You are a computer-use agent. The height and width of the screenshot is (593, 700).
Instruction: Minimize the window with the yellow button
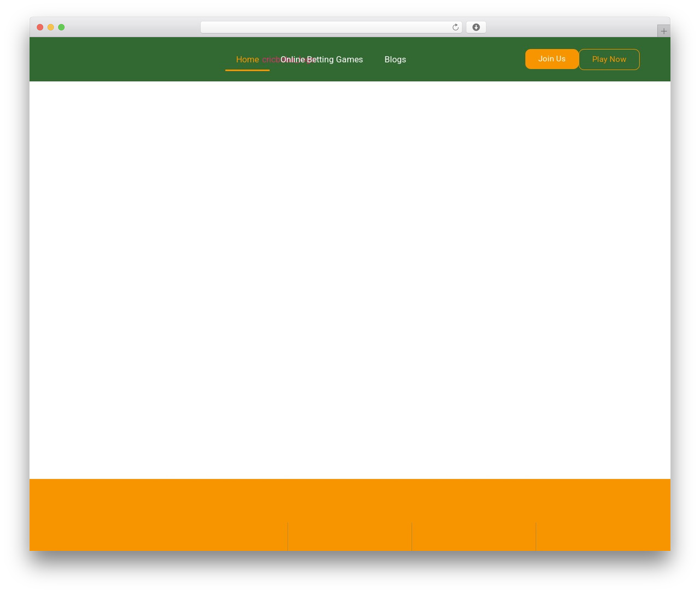(51, 27)
